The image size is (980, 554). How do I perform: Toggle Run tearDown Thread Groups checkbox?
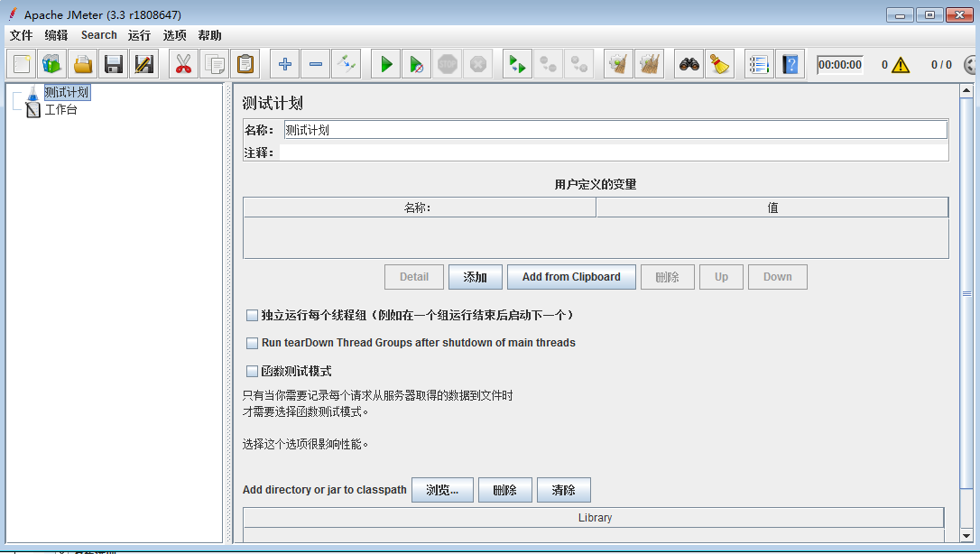click(x=252, y=343)
